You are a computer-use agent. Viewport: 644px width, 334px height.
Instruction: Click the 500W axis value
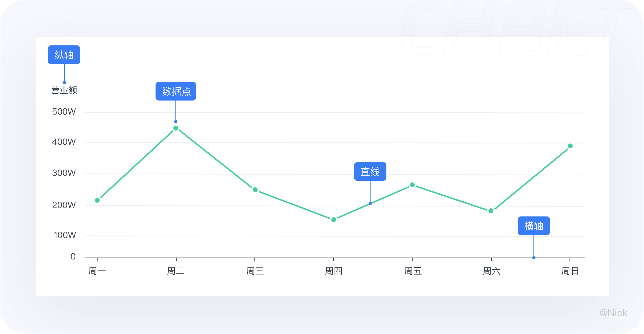tap(64, 112)
